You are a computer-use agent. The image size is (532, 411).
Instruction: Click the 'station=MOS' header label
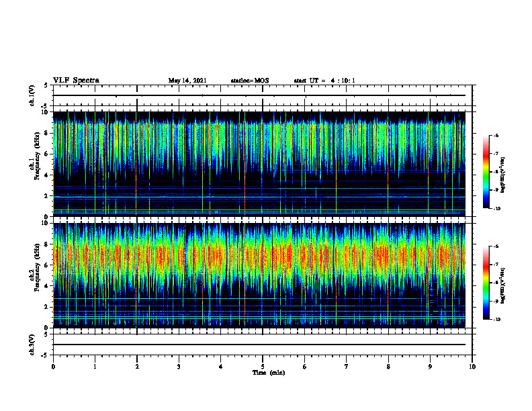click(250, 81)
